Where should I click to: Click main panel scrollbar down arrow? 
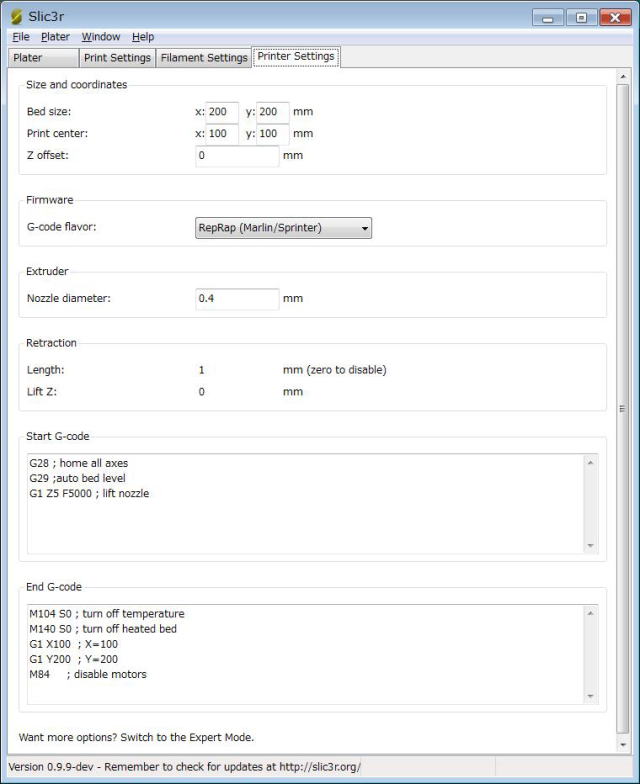(x=623, y=745)
